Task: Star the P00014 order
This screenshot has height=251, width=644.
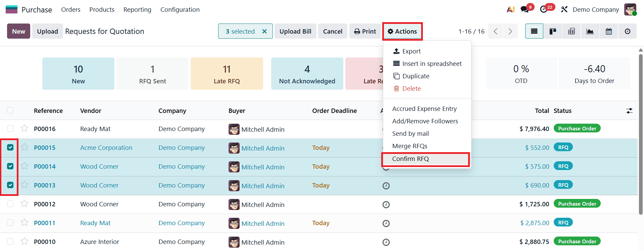Action: pos(24,166)
